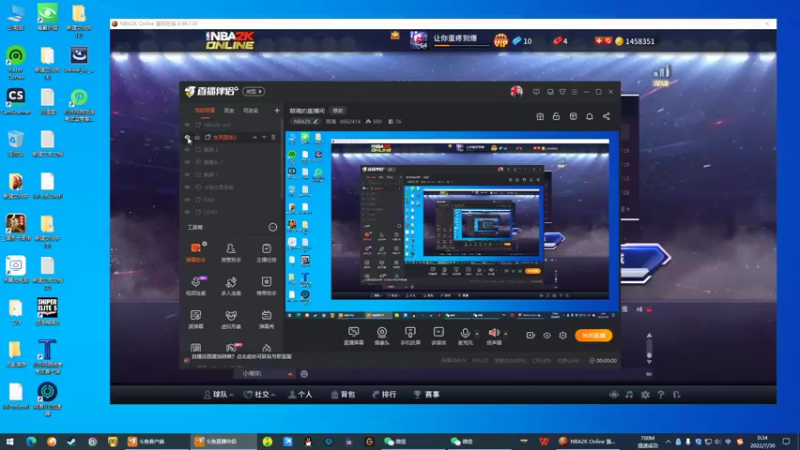The width and height of the screenshot is (800, 450).
Task: Open the 视频连麦 tool
Action: 196,286
